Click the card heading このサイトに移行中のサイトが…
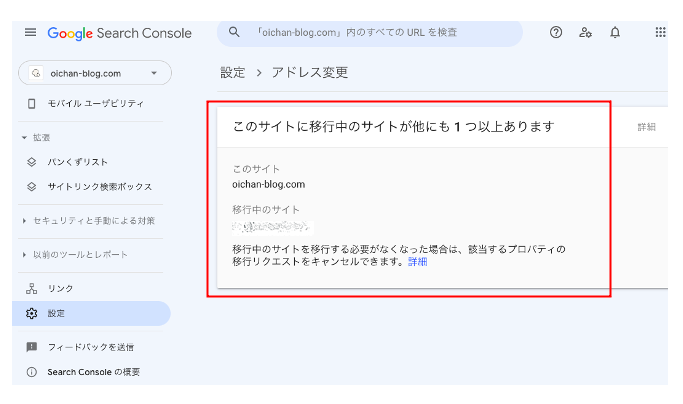 393,127
